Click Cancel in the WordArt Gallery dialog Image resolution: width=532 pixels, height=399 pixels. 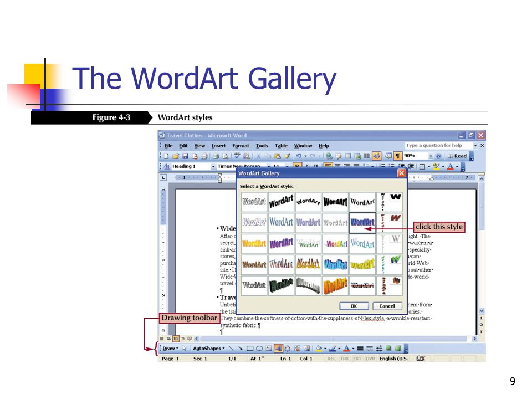click(x=387, y=306)
